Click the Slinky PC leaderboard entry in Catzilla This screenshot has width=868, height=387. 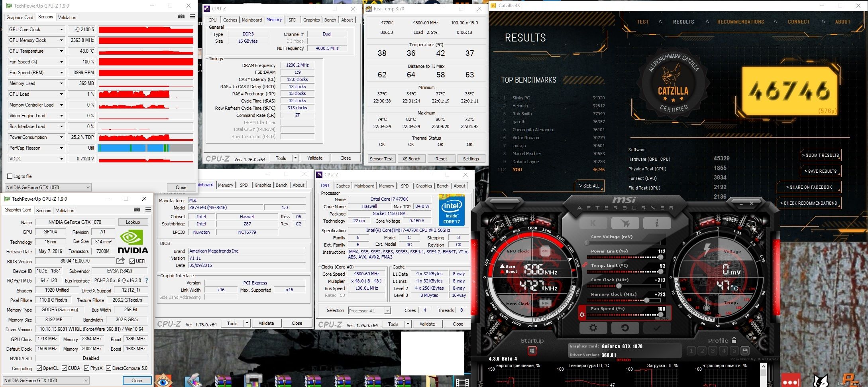coord(554,98)
